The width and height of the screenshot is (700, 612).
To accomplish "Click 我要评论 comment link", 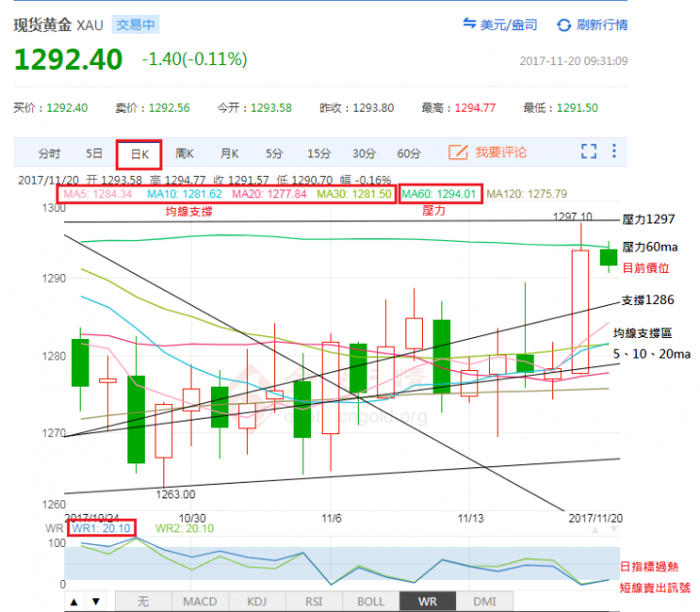I will (501, 153).
